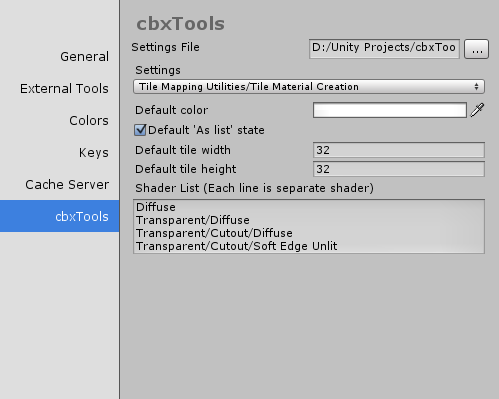
Task: Click the eyedropper color picker icon
Action: pos(477,110)
